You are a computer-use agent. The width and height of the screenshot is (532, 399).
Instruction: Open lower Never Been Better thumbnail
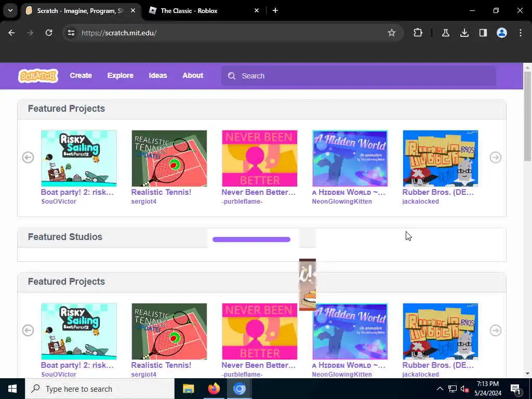point(260,331)
